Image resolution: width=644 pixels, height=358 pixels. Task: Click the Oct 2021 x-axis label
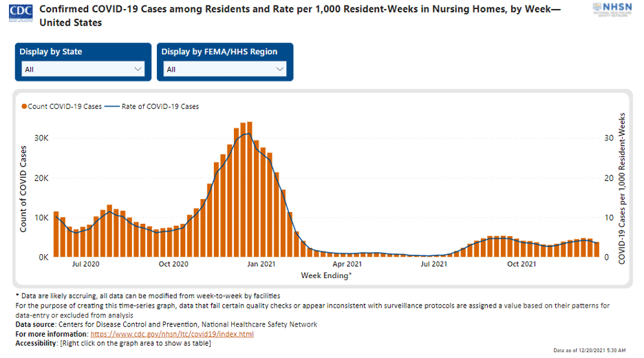pyautogui.click(x=522, y=264)
